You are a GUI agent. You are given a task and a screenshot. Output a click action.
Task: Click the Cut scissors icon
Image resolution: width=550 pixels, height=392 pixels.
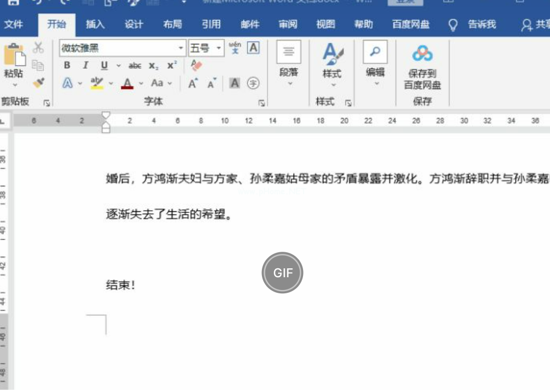[38, 48]
